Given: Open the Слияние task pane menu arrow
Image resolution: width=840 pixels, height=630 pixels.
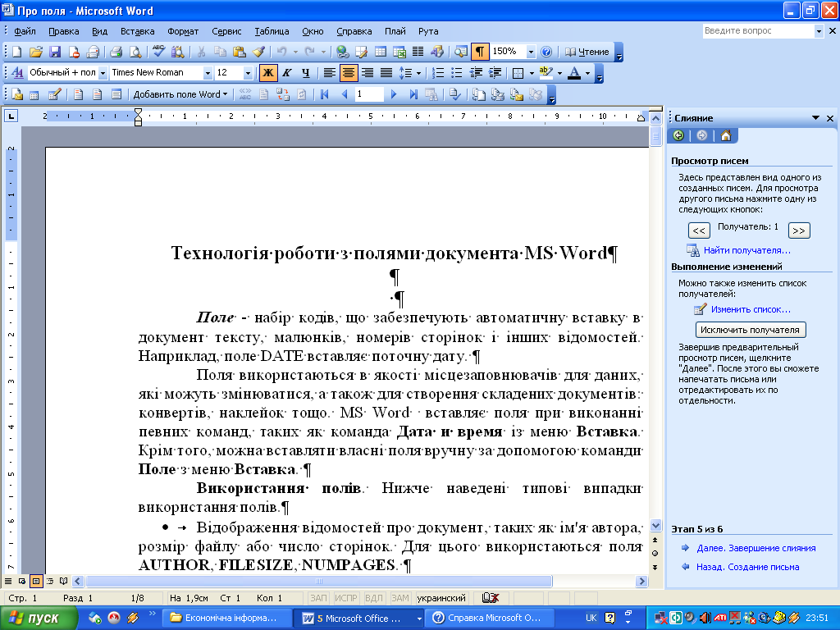Looking at the screenshot, I should point(815,118).
